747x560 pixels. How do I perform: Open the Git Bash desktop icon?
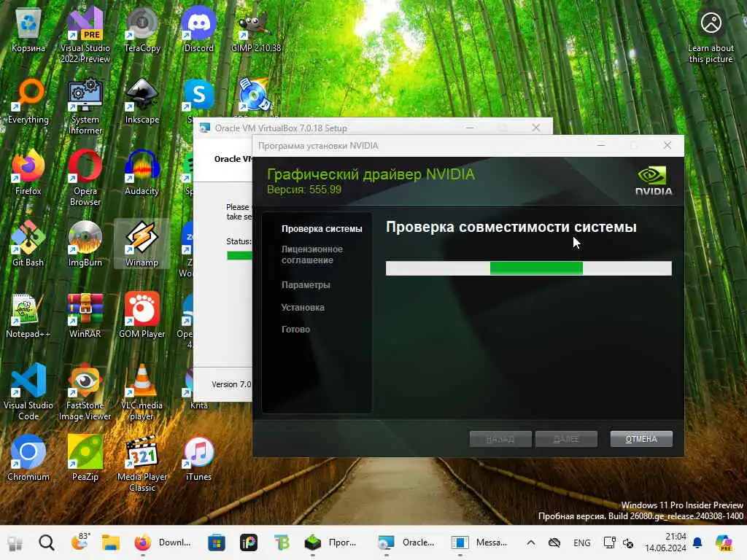(28, 244)
